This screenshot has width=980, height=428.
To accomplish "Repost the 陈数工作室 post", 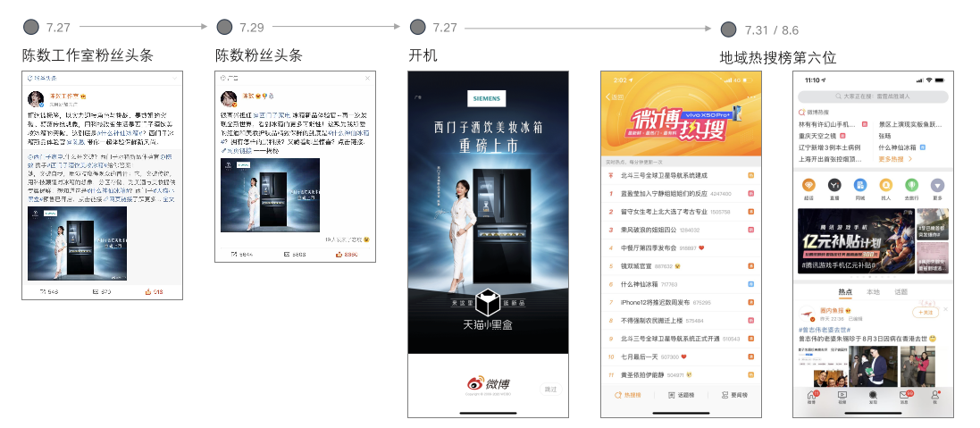I will (49, 292).
